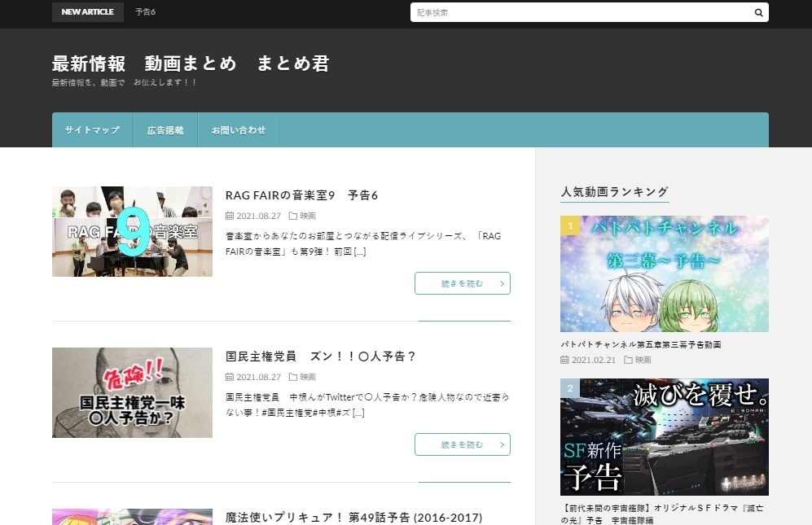Click arrow chevron in 国民主権党員 続きを読む
The height and width of the screenshot is (525, 812).
click(x=502, y=444)
